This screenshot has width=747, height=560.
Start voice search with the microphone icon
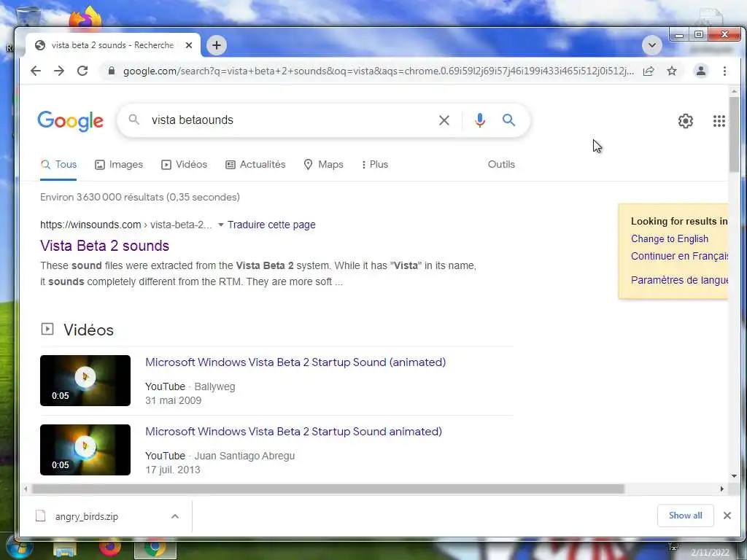click(x=480, y=120)
